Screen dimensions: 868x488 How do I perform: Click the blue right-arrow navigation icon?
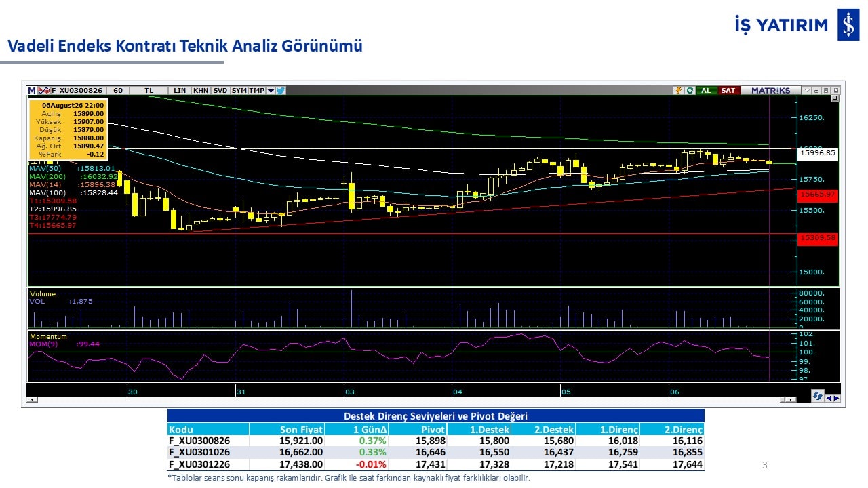pos(837,398)
